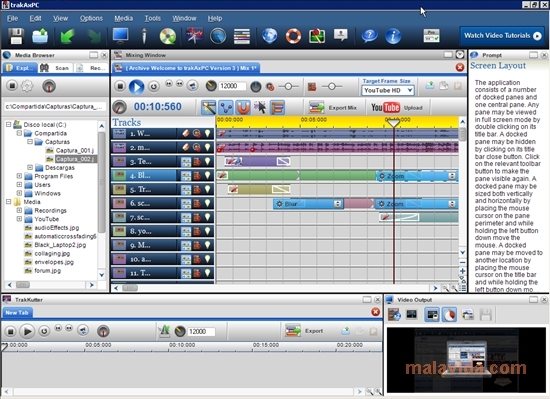Click the globe web icon in toolbar
The image size is (550, 399).
(269, 36)
